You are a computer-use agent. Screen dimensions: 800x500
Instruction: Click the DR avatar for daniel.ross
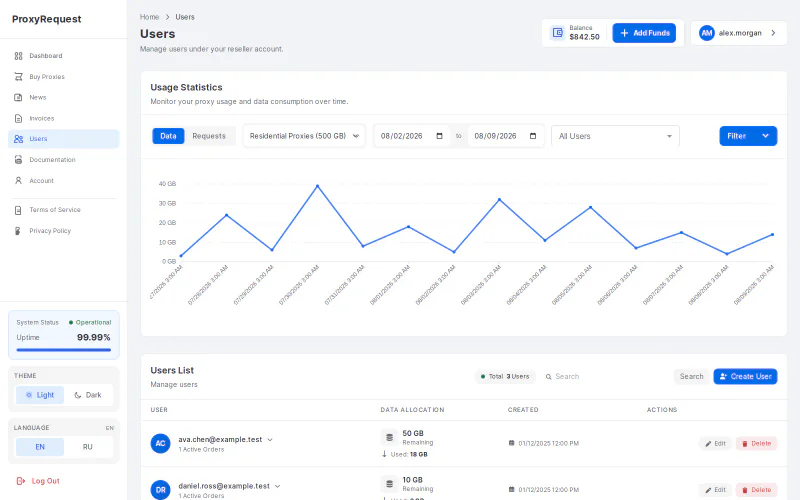tap(160, 489)
